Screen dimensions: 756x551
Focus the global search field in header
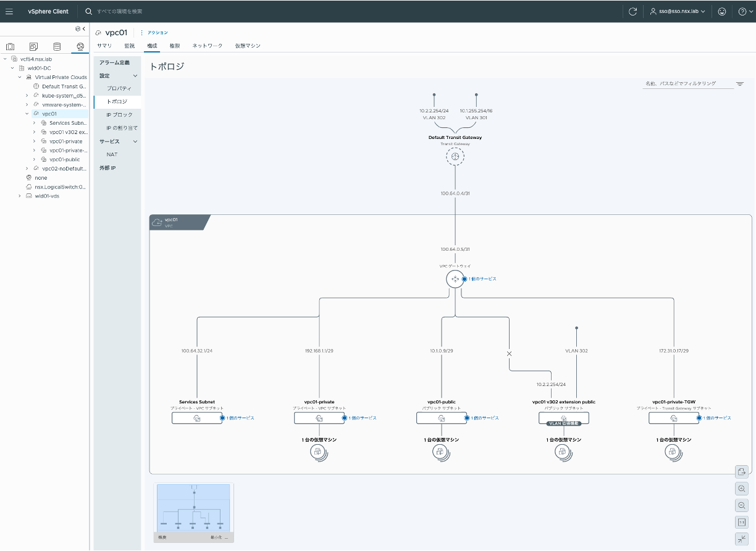(119, 11)
